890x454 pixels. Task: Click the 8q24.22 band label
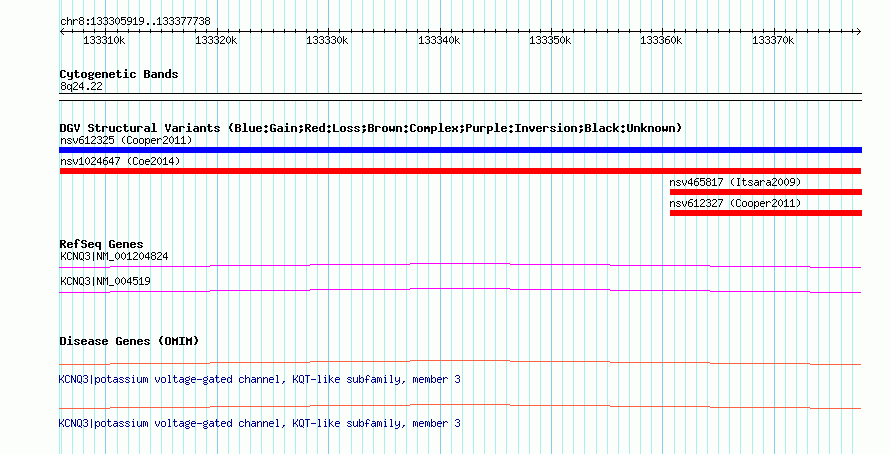pos(81,86)
